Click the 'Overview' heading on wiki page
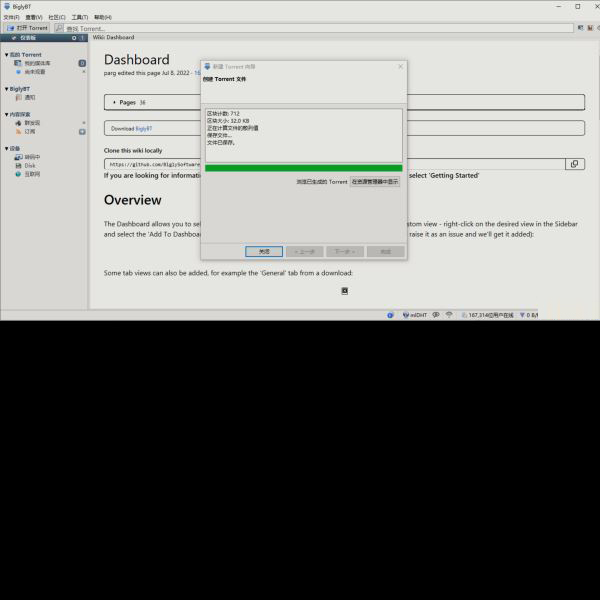600x600 pixels. tap(133, 200)
